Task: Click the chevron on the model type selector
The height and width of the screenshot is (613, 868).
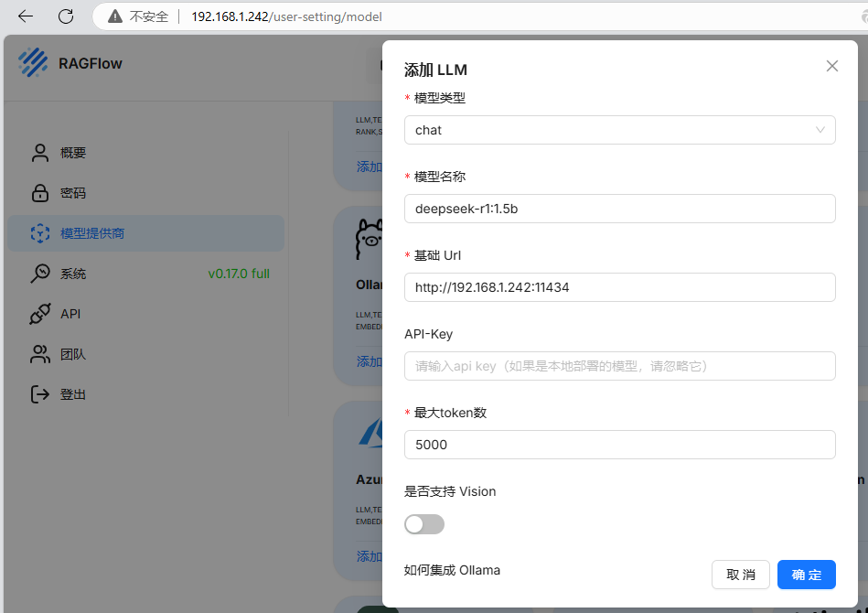Action: (820, 130)
